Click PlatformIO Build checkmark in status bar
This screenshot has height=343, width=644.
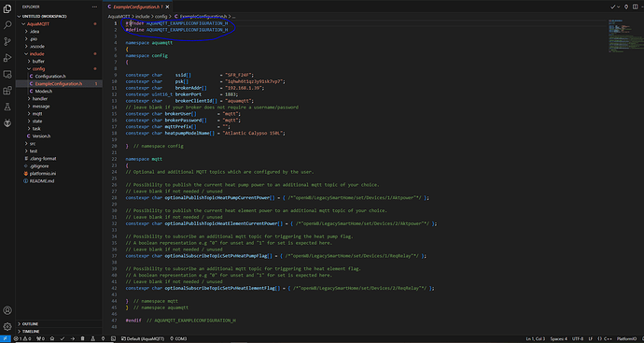pos(63,339)
